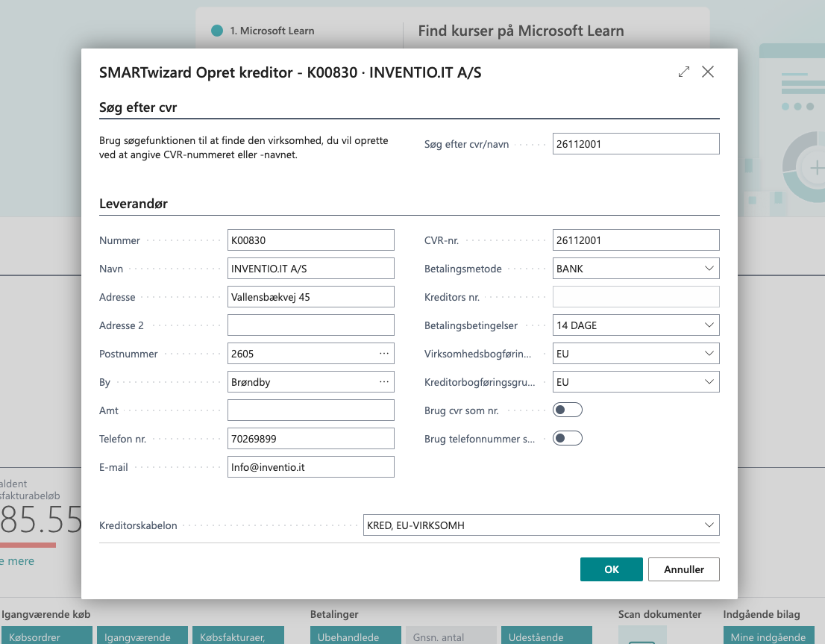Click into the Navn field
Image resolution: width=825 pixels, height=644 pixels.
tap(310, 269)
